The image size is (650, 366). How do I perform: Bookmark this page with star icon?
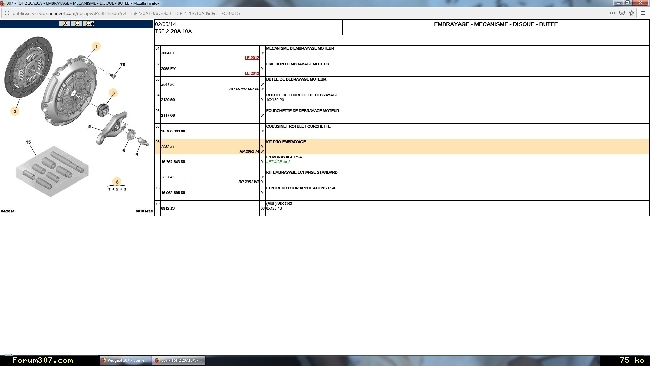tap(631, 13)
